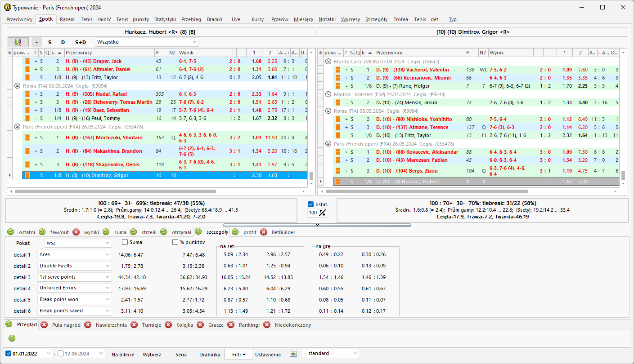
Task: Click the Filtr button
Action: click(x=238, y=354)
